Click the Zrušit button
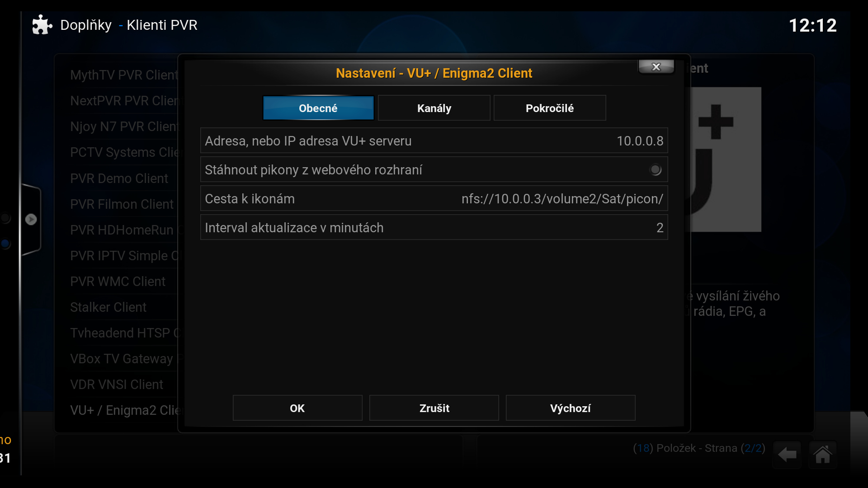 click(x=434, y=408)
